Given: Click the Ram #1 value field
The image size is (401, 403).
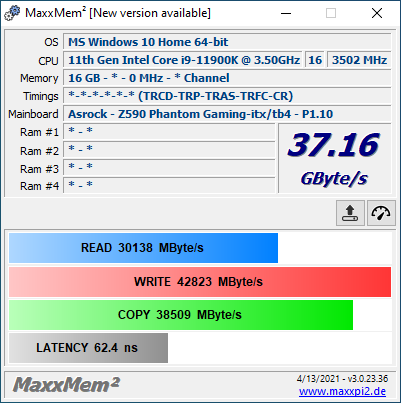Looking at the screenshot, I should click(x=169, y=132).
